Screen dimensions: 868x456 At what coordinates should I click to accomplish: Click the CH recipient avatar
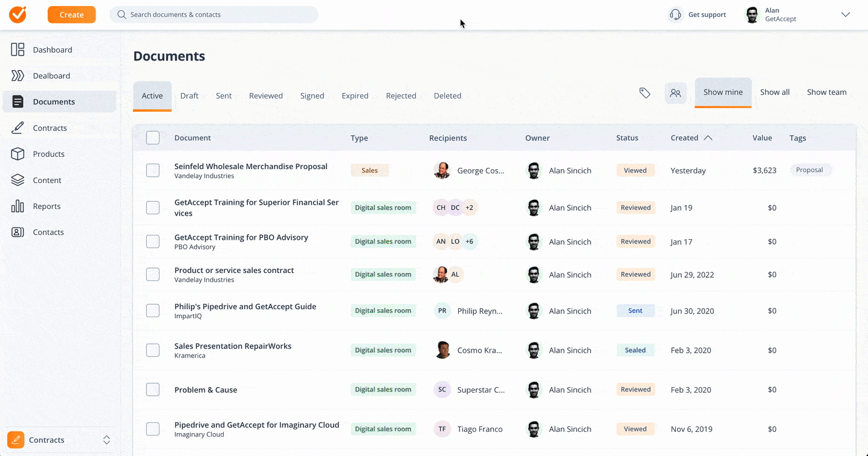(441, 207)
